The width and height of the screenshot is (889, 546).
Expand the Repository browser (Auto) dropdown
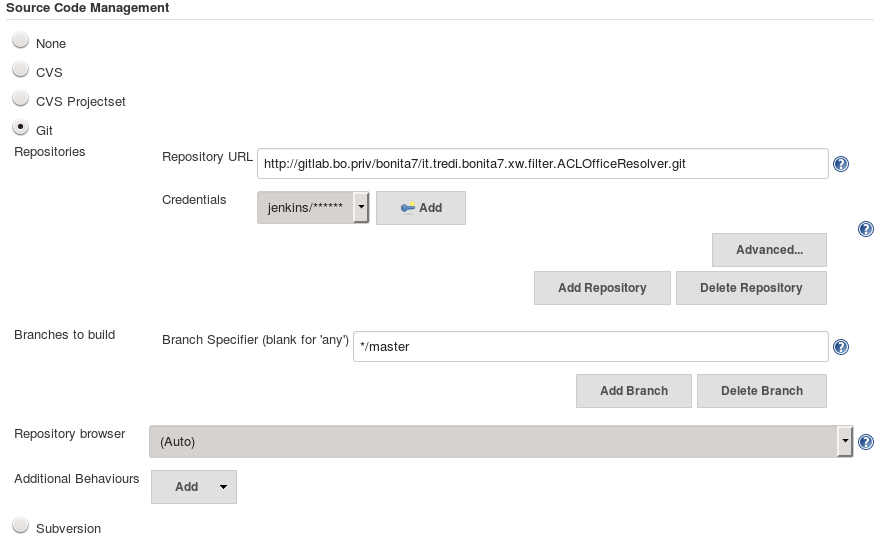coord(500,441)
